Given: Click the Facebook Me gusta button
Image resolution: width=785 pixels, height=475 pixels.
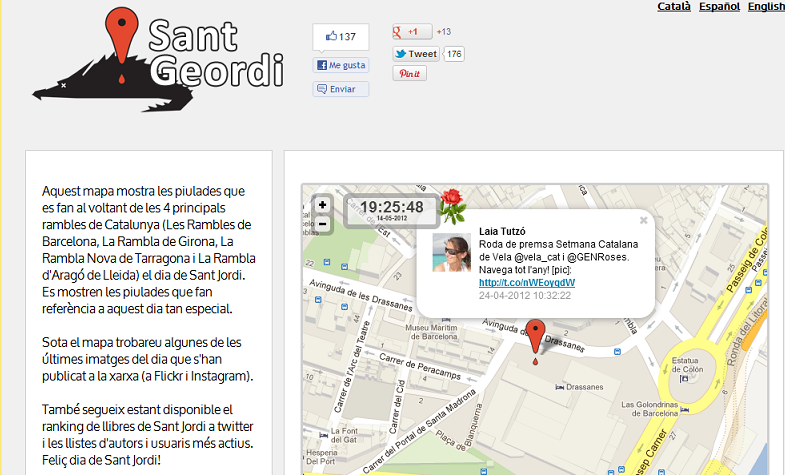Looking at the screenshot, I should pyautogui.click(x=341, y=65).
